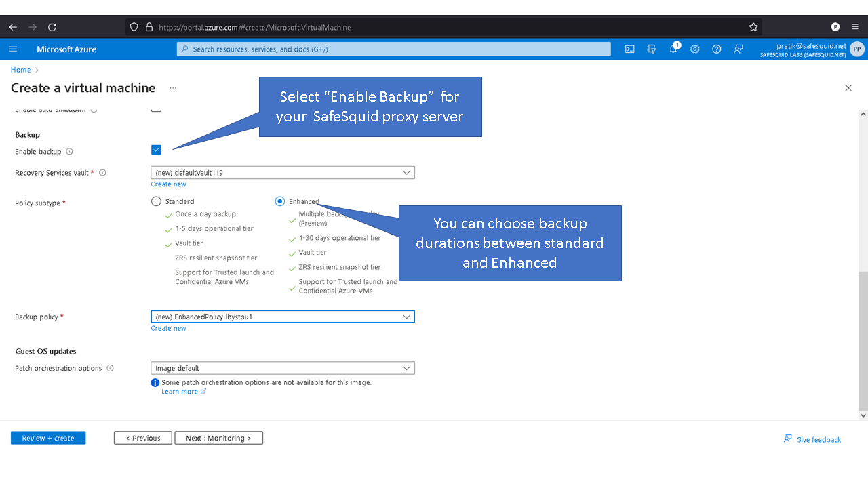
Task: Go to the Previous step
Action: point(142,438)
